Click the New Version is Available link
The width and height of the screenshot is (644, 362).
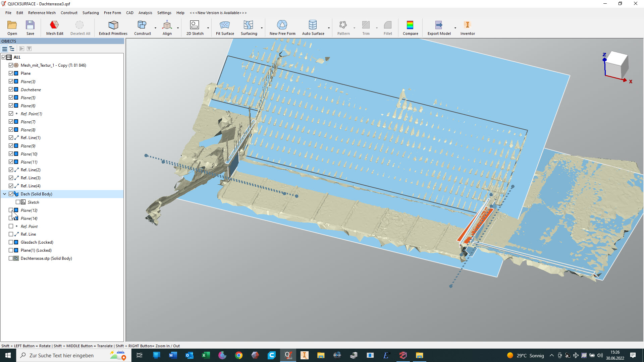(x=218, y=13)
